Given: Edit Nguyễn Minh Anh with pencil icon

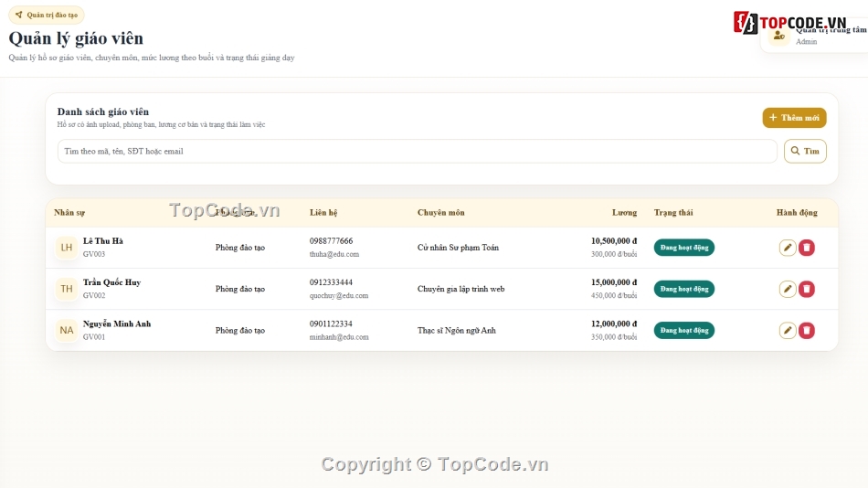Looking at the screenshot, I should coord(788,330).
